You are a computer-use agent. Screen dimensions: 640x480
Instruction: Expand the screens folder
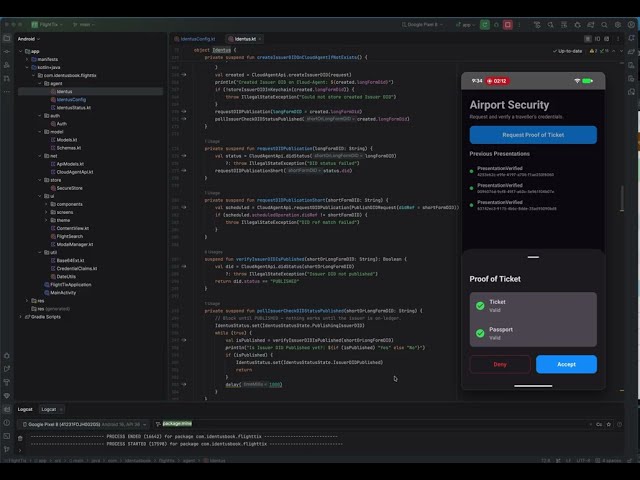coord(46,212)
